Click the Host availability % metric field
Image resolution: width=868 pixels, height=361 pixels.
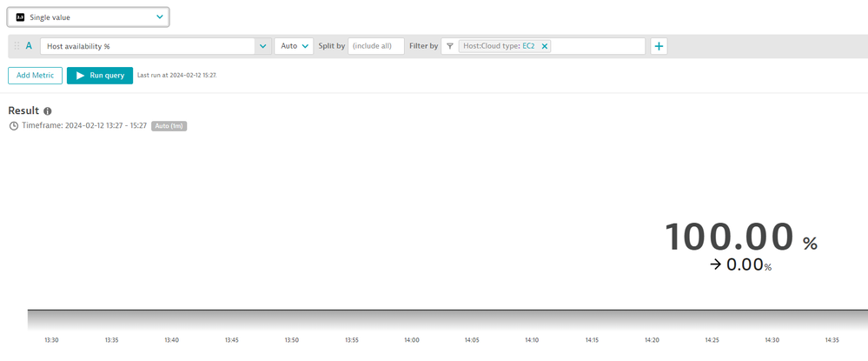(x=148, y=46)
